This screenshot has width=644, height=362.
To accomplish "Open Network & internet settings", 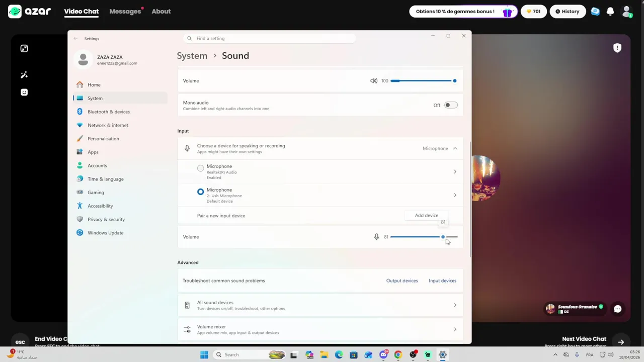I will 120,125.
